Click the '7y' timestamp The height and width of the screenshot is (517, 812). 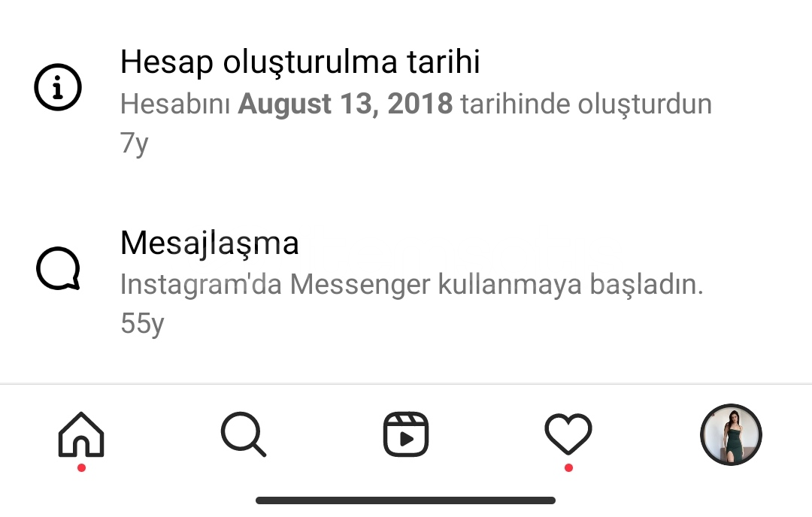pos(134,143)
